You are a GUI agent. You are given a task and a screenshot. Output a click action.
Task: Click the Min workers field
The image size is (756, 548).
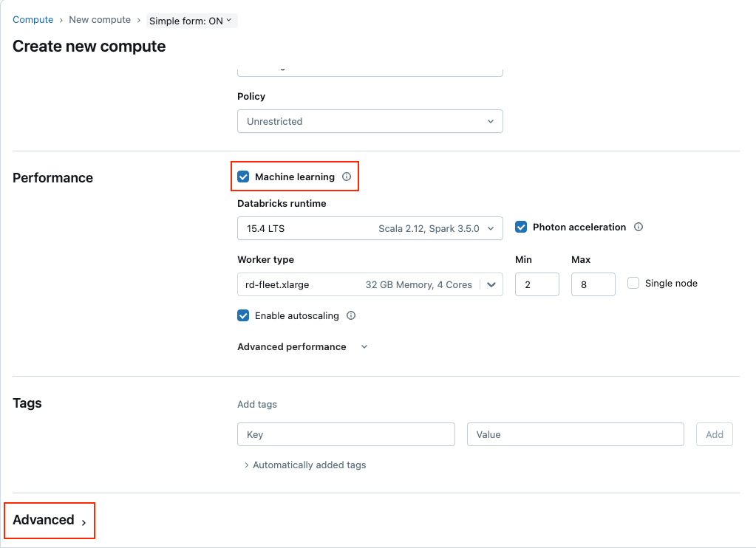(x=537, y=285)
